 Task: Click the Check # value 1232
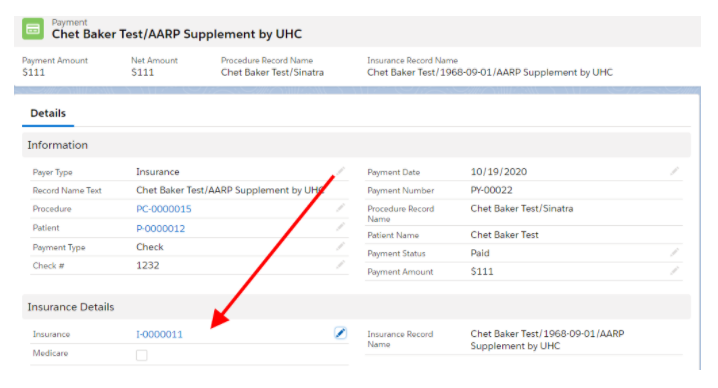click(x=147, y=266)
